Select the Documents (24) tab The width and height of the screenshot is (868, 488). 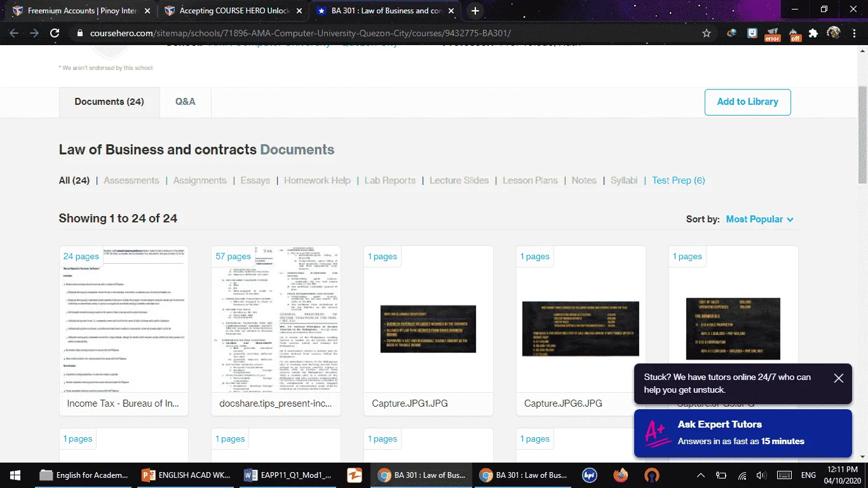click(x=109, y=102)
